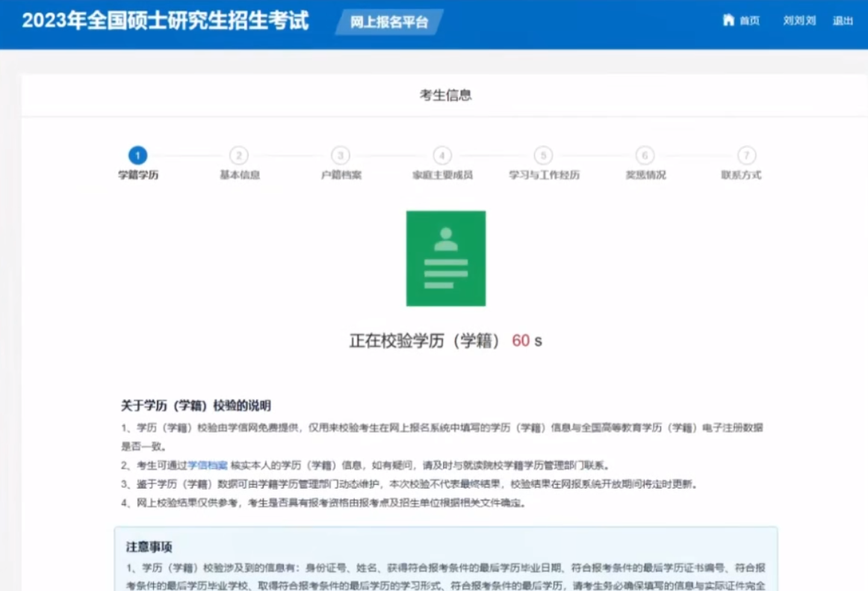The image size is (868, 591).
Task: Click the green student credential icon
Action: (445, 258)
